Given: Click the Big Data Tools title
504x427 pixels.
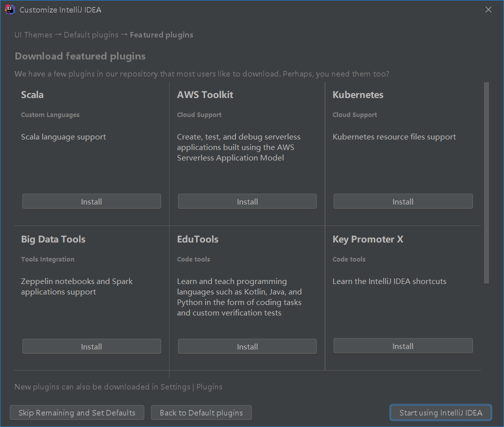Looking at the screenshot, I should [x=53, y=239].
